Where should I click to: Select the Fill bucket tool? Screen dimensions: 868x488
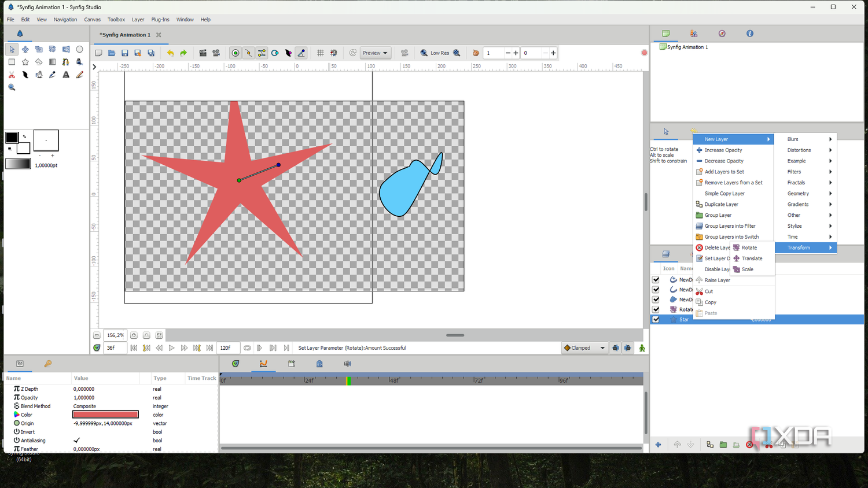(39, 75)
